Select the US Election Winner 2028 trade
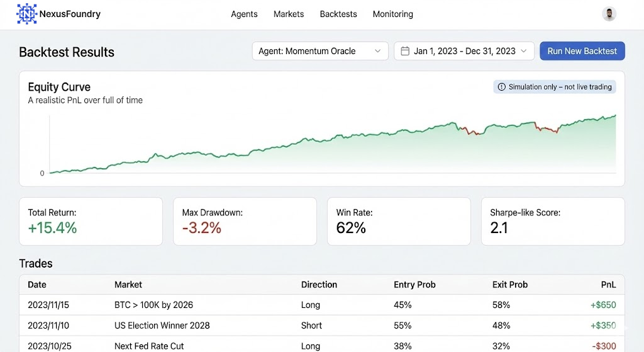This screenshot has width=644, height=352. point(162,326)
